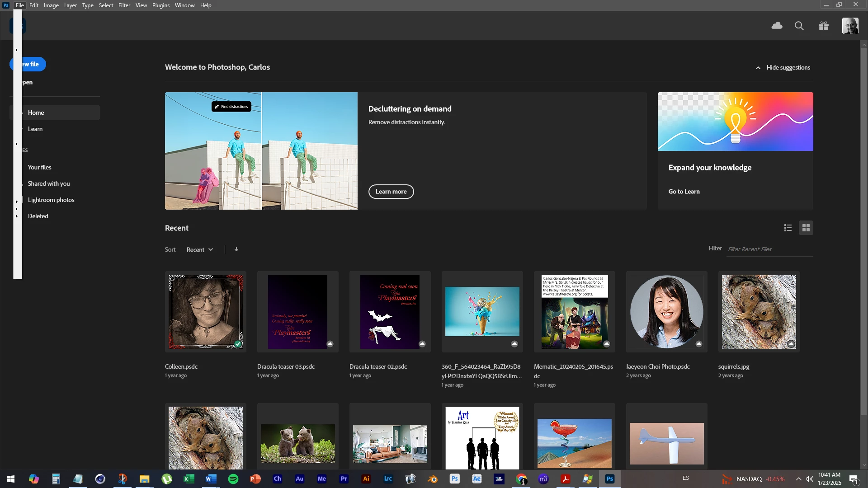Switch to list view of recent files
Screen dimensions: 868x488
[788, 228]
